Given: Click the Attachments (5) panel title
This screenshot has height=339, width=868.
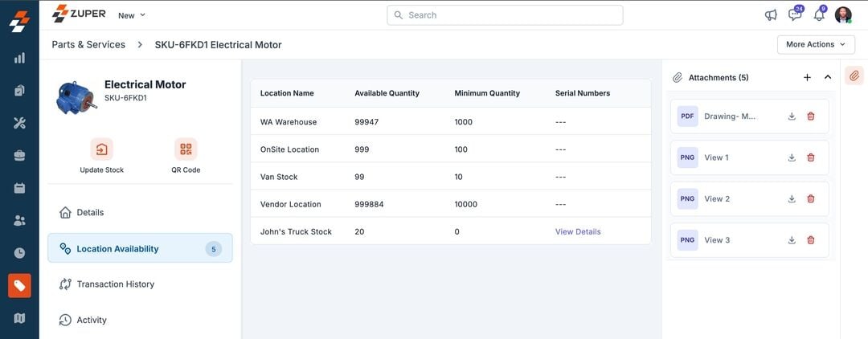Looking at the screenshot, I should coord(719,77).
